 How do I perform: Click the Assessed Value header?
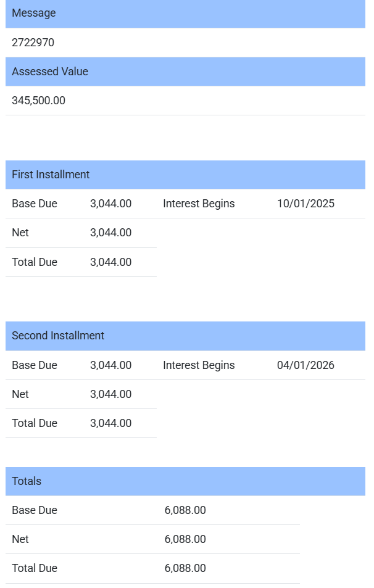(x=50, y=72)
